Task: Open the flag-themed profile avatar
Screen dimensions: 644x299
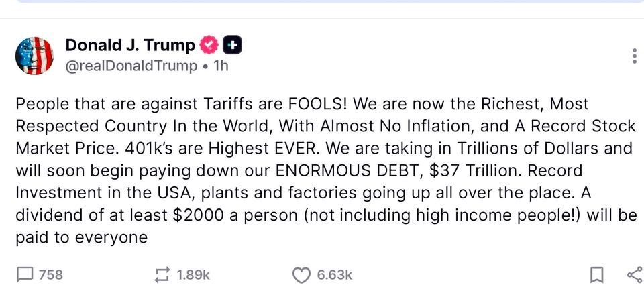Action: (x=34, y=55)
